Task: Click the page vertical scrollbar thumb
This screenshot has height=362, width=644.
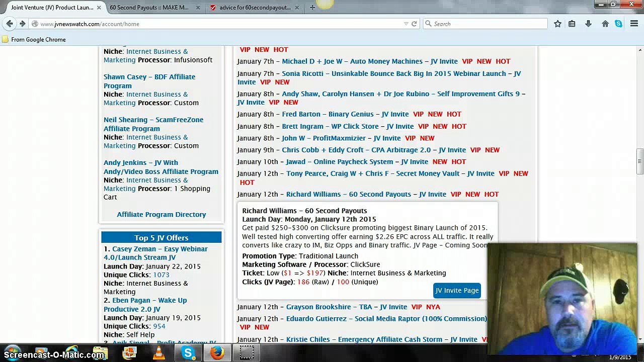Action: point(640,162)
